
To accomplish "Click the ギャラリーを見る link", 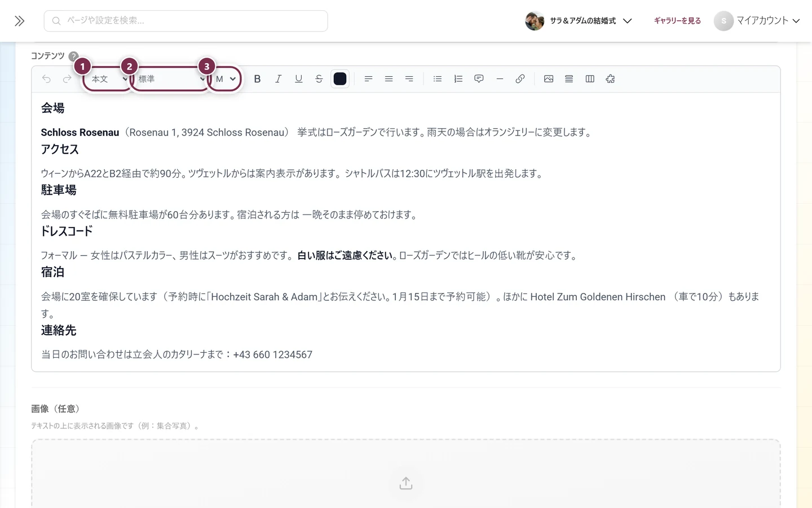I will point(677,21).
